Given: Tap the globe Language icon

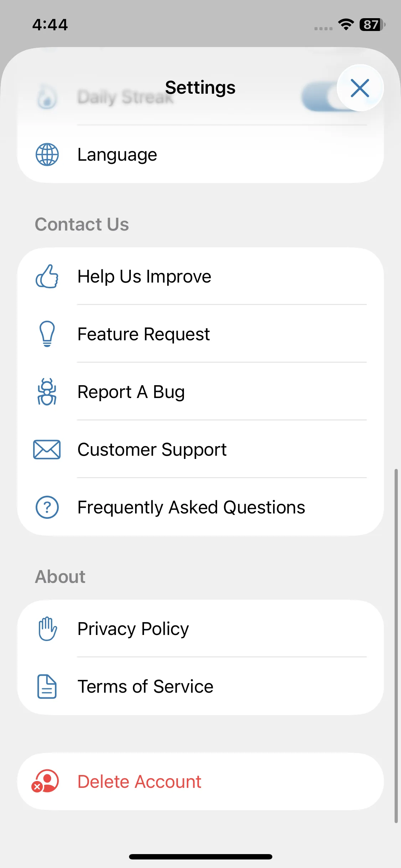Looking at the screenshot, I should coord(47,155).
